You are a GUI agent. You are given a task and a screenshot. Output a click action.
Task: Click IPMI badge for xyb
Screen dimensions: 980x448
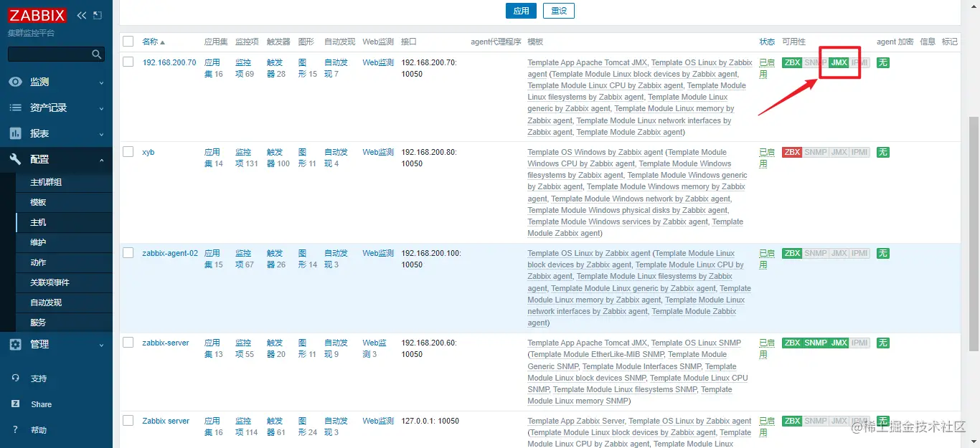[x=859, y=153]
